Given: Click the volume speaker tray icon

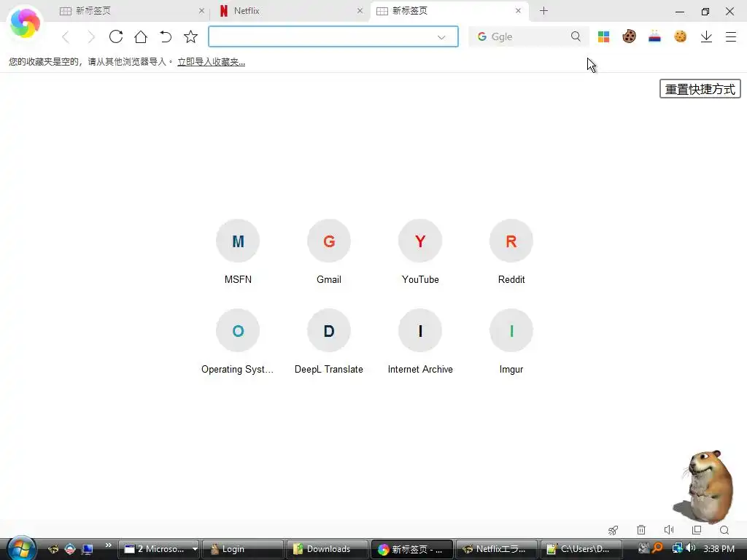Looking at the screenshot, I should [690, 548].
